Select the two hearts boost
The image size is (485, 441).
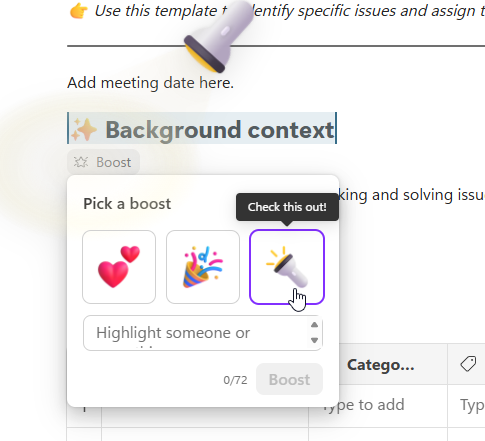coord(119,267)
